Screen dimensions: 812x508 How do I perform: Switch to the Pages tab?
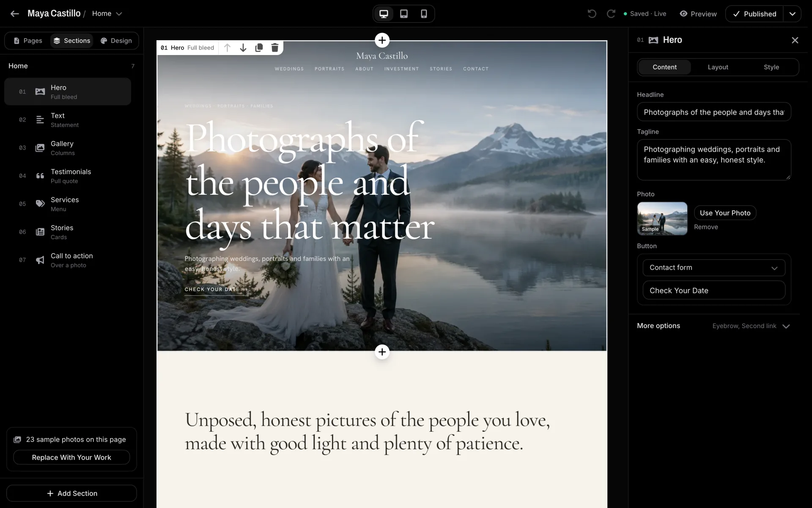(28, 41)
